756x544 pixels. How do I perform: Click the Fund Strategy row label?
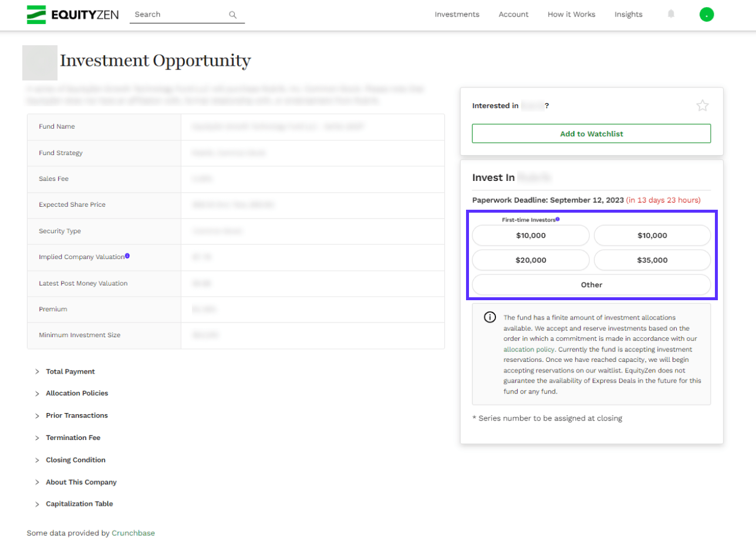[60, 153]
